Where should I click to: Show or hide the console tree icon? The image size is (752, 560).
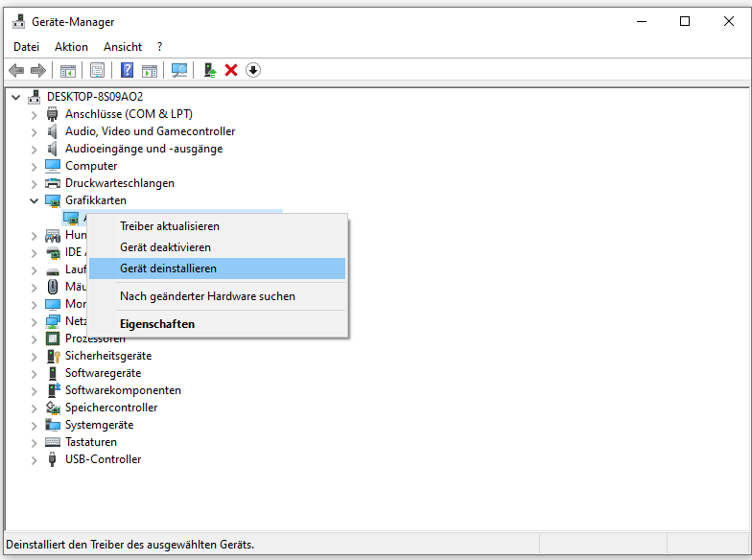tap(68, 71)
